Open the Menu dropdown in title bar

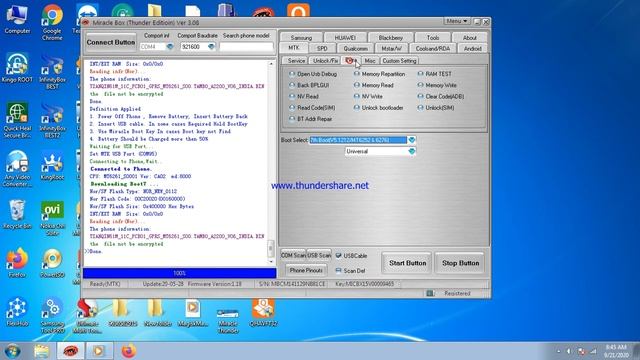pyautogui.click(x=457, y=21)
